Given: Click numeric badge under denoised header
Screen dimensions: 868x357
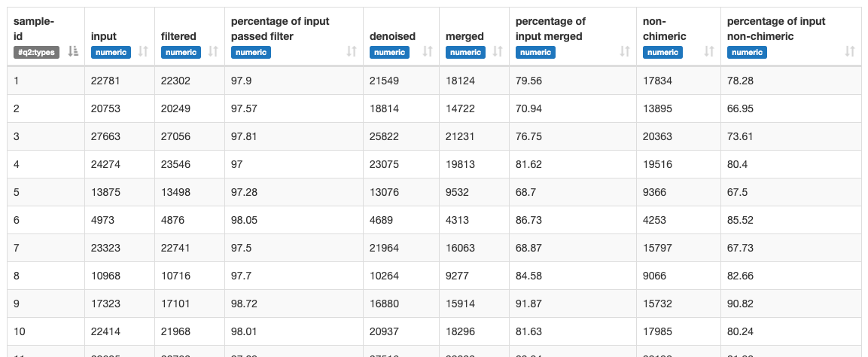Looking at the screenshot, I should pos(389,52).
